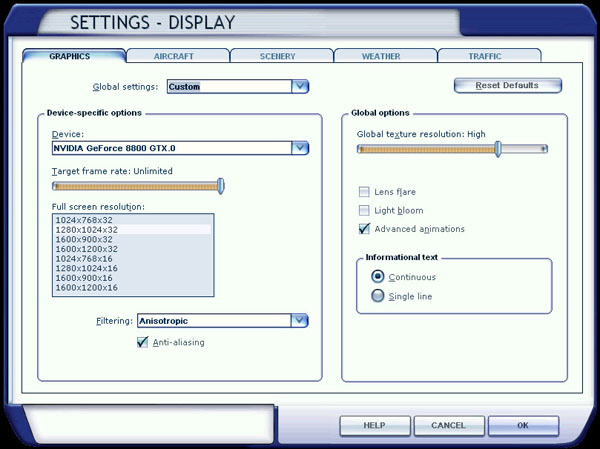Select resolution 1024x768x16
The width and height of the screenshot is (600, 449).
click(x=133, y=259)
